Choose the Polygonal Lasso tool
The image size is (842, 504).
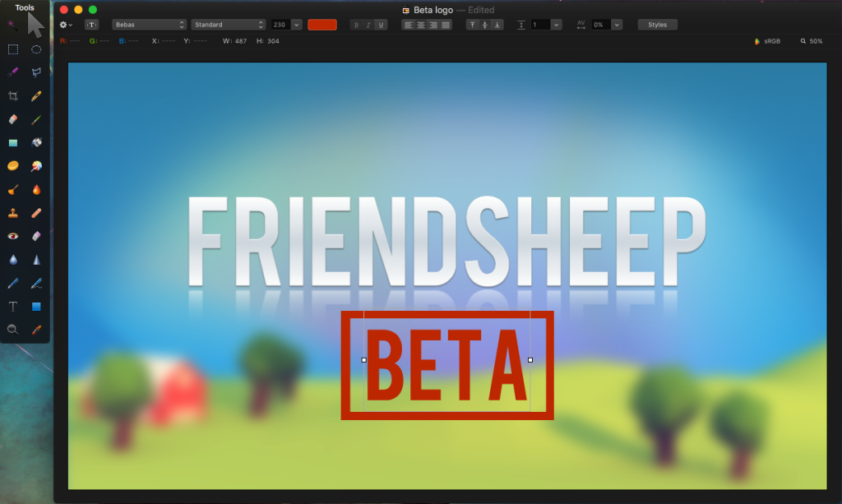point(36,72)
